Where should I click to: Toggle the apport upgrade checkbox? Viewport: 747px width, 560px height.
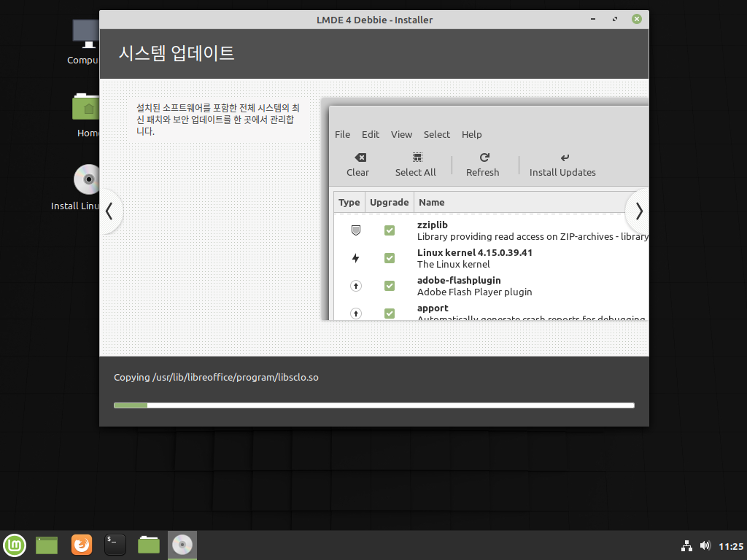pos(390,314)
